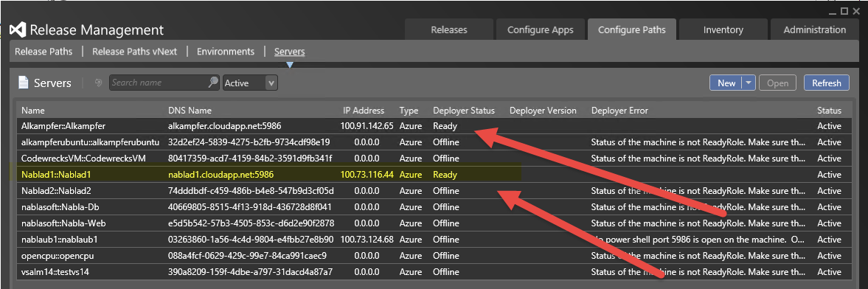
Task: Open the Inventory tab
Action: pyautogui.click(x=723, y=30)
